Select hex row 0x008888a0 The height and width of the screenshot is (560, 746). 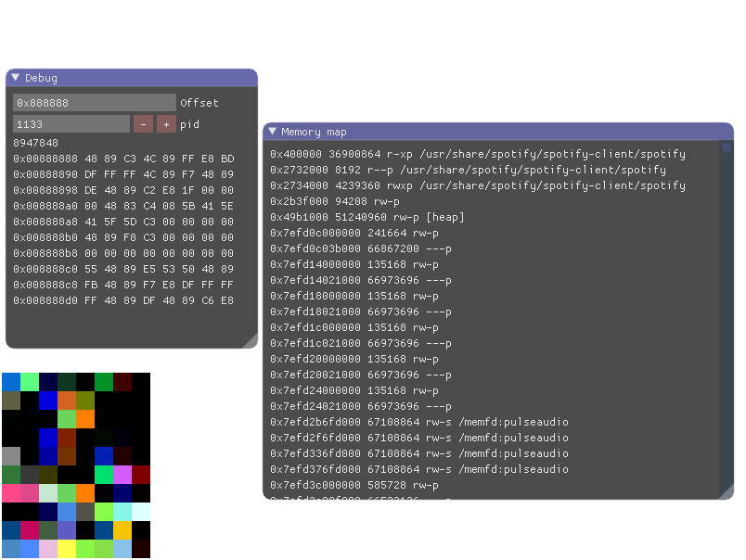(x=123, y=206)
